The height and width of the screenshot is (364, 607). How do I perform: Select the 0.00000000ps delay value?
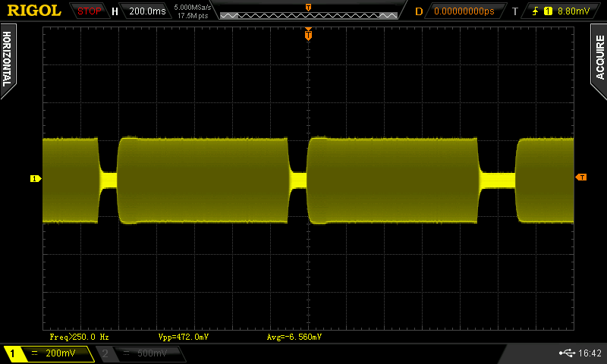464,11
